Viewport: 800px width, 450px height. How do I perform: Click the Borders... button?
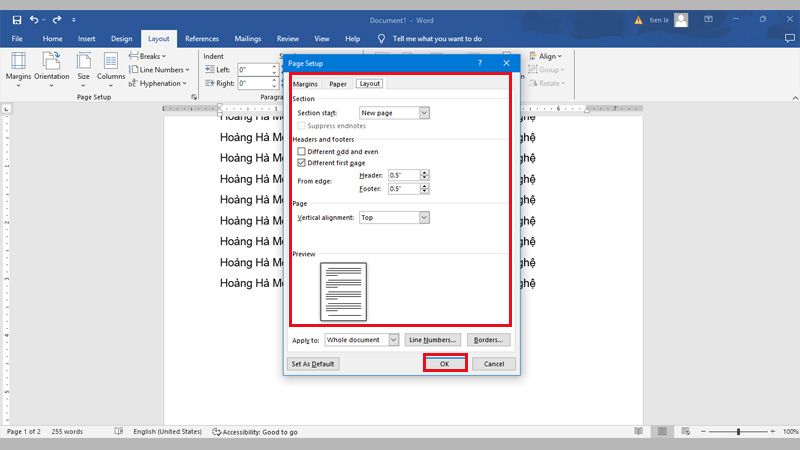[x=488, y=340]
